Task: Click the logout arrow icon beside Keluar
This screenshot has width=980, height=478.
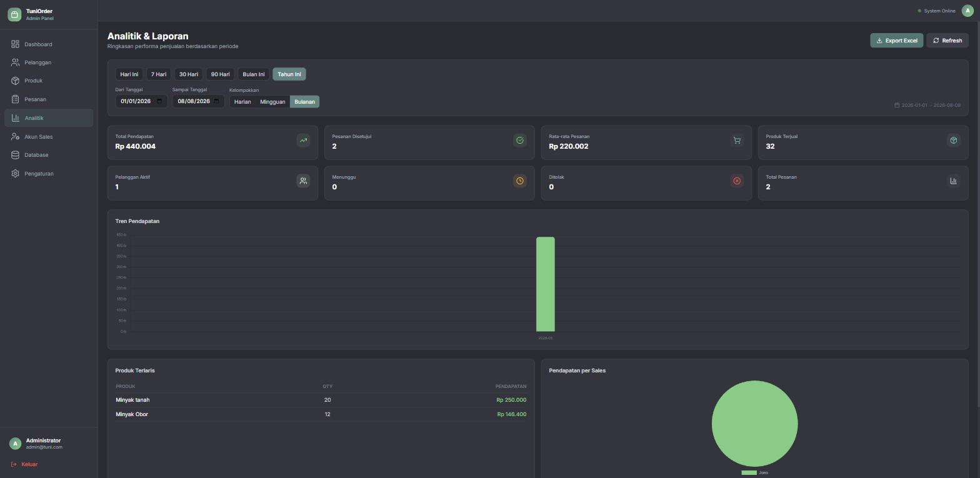Action: pyautogui.click(x=14, y=464)
